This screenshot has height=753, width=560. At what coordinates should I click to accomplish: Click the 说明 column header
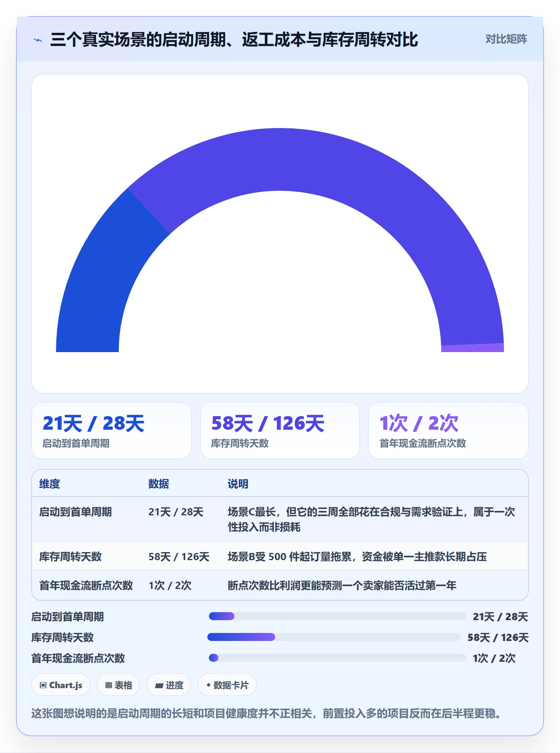pos(238,484)
